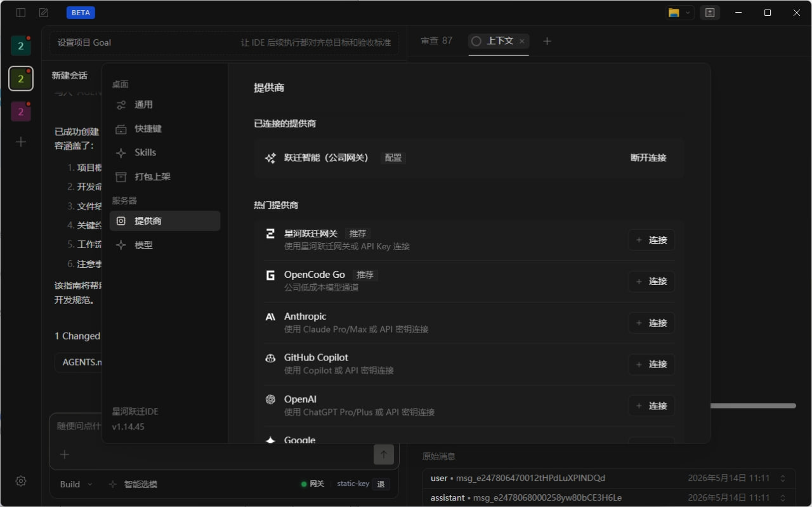Click the 推荐 tag on 星河跃迁网关
Viewport: 812px width, 507px height.
(358, 234)
